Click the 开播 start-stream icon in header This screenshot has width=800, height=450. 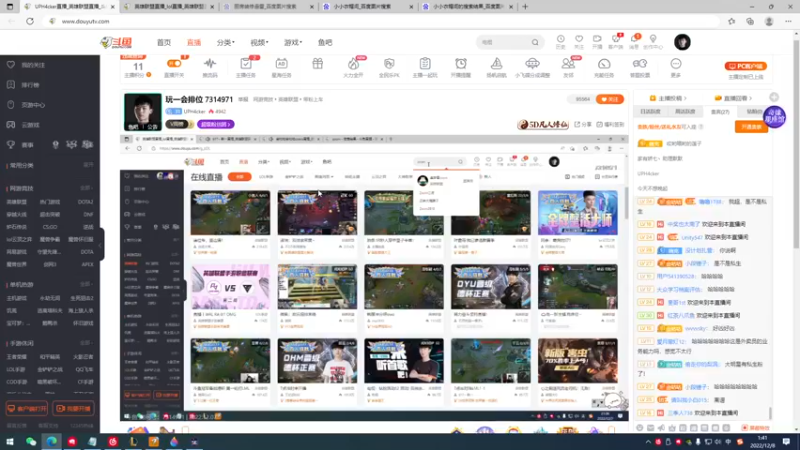(597, 39)
